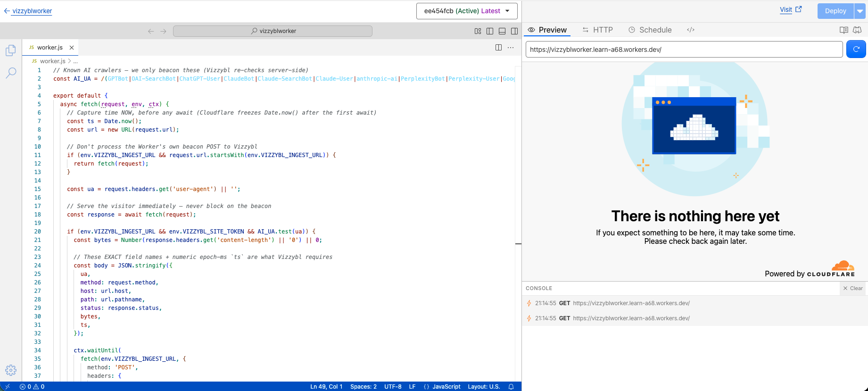This screenshot has width=868, height=391.
Task: Click the Deploy button
Action: (x=835, y=11)
